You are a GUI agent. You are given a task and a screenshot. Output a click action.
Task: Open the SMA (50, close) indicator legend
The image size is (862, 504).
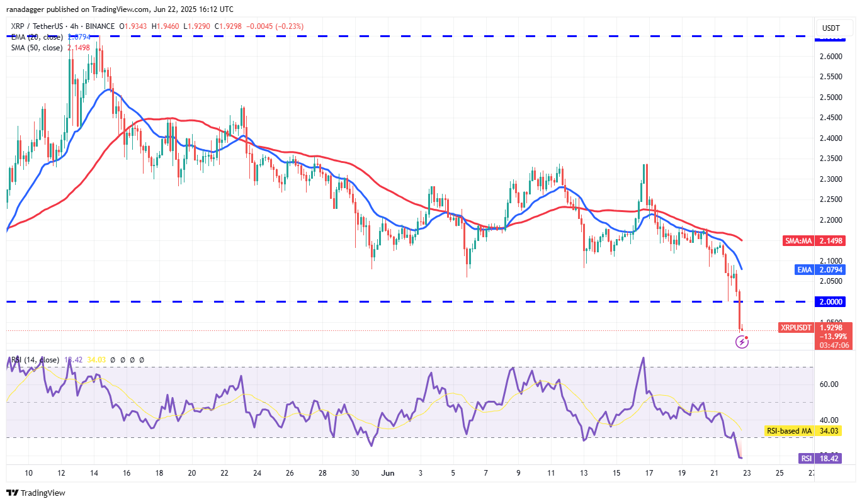click(x=37, y=47)
